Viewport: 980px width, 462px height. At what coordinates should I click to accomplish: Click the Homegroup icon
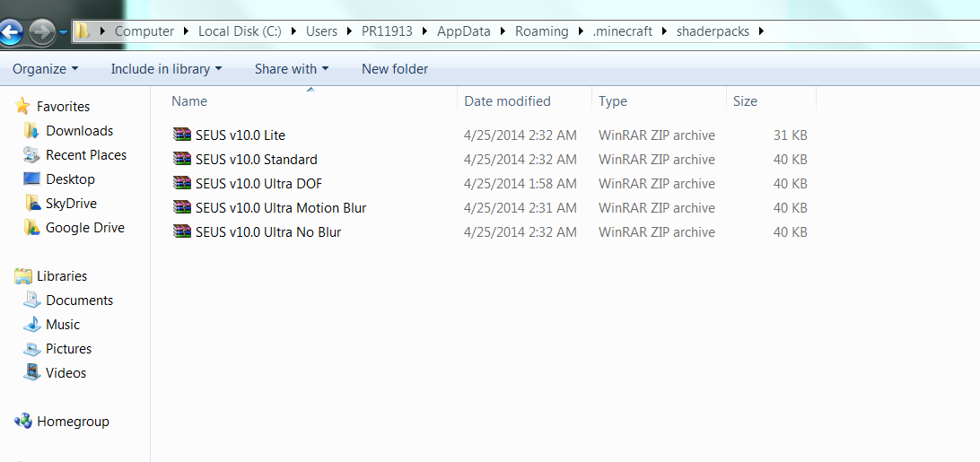tap(23, 422)
